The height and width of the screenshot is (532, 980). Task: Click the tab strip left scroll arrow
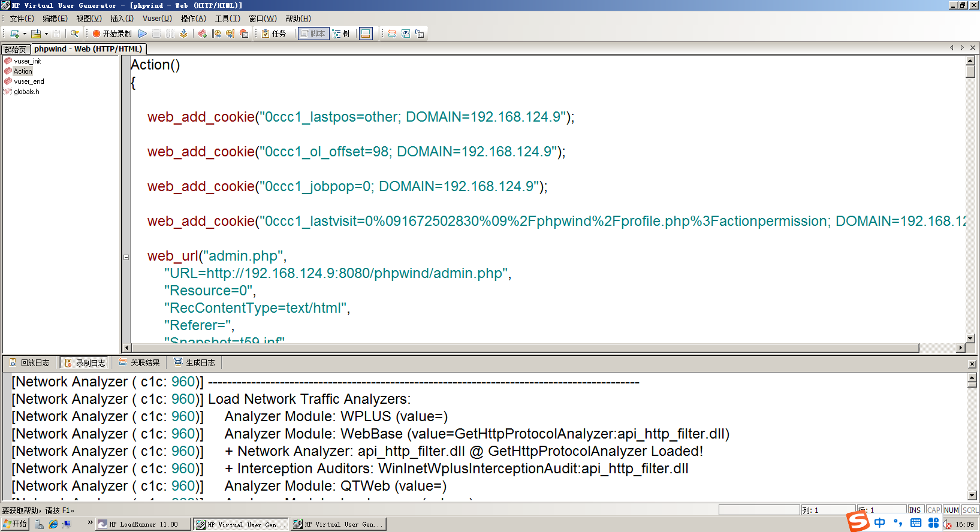coord(952,48)
